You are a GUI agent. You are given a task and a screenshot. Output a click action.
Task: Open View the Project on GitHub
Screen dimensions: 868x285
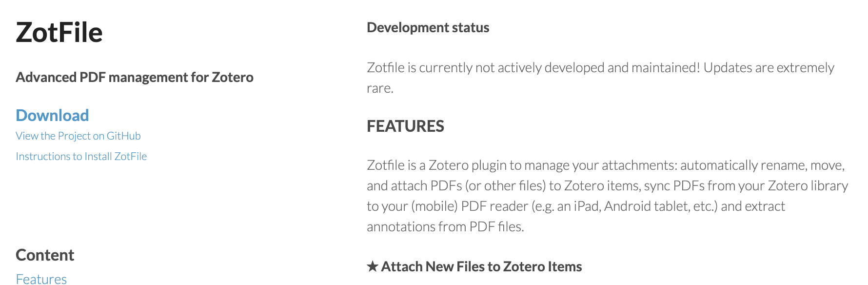(x=78, y=136)
